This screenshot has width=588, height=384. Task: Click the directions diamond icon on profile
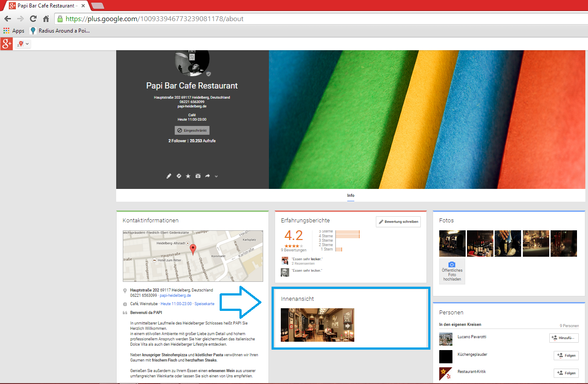coord(179,176)
